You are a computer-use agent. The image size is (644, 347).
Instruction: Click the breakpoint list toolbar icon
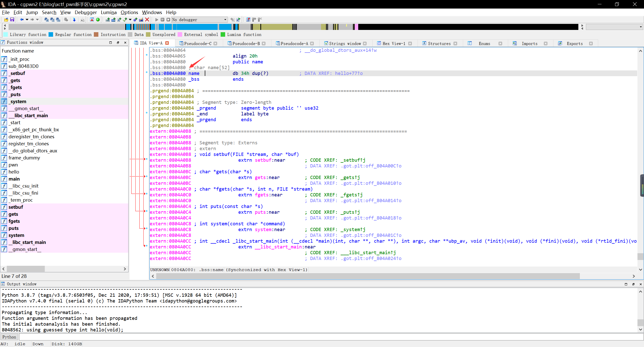click(248, 20)
